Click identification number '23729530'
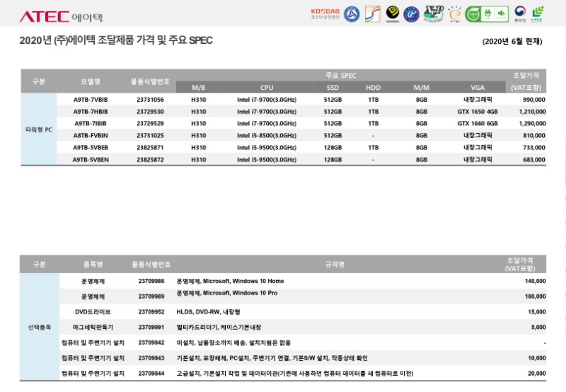Image resolution: width=566 pixels, height=392 pixels. pos(150,112)
